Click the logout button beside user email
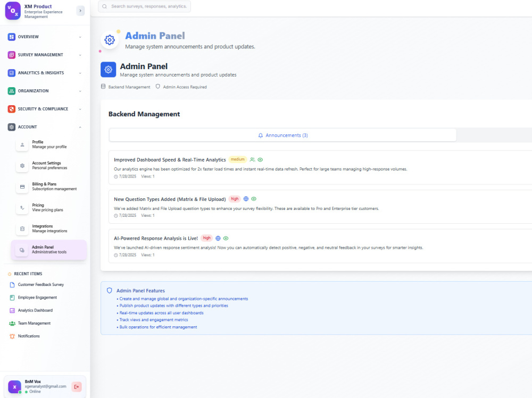The height and width of the screenshot is (398, 532). (77, 387)
